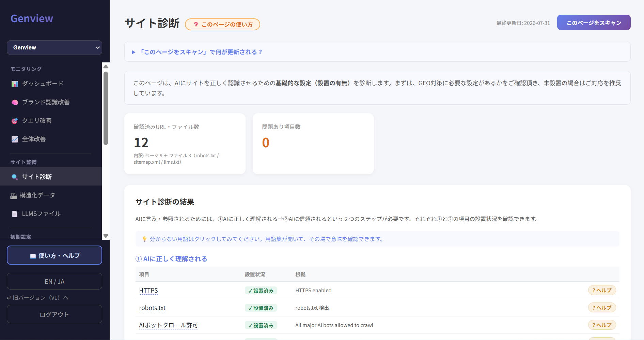This screenshot has height=340, width=644.
Task: Click the line chart icon beside 全体改善
Action: click(15, 139)
